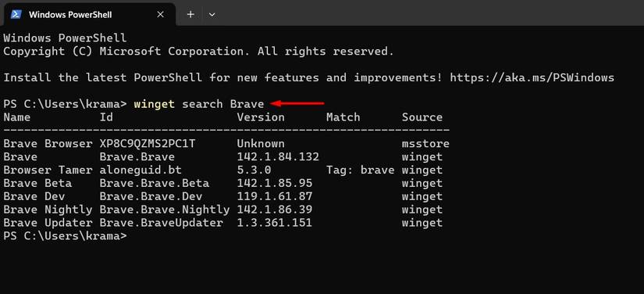Click the 'Brave Browser' name entry
Viewport: 644px width, 294px height.
[x=48, y=144]
